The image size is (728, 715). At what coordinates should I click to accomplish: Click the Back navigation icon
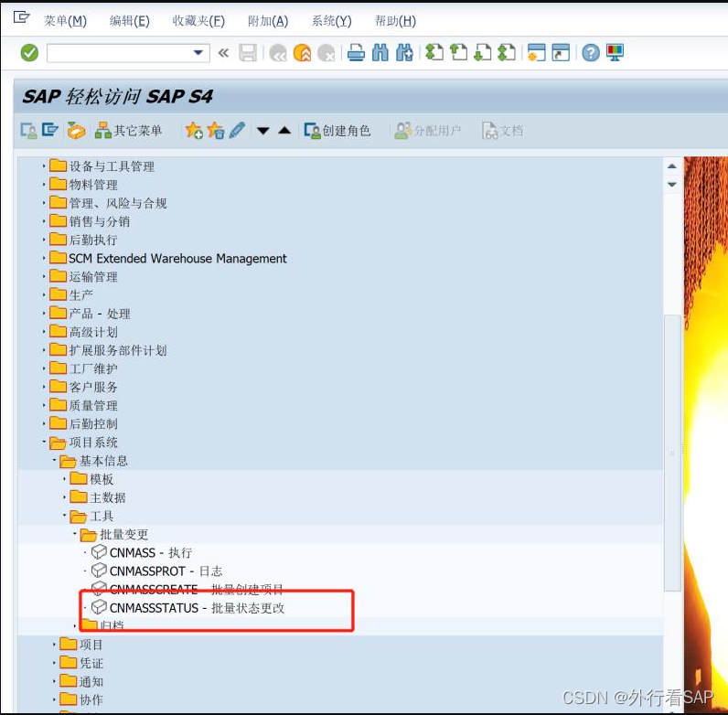coord(278,53)
